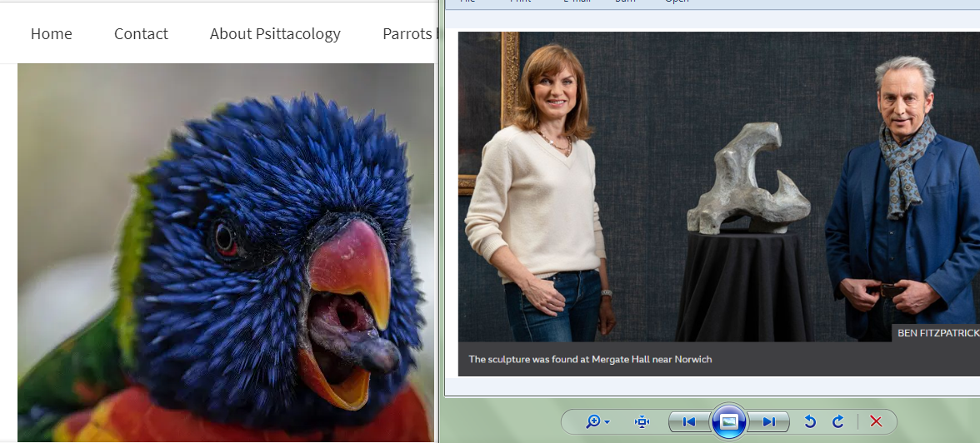Screen dimensions: 980x443
Task: Delete the photo with red X
Action: coord(877,421)
